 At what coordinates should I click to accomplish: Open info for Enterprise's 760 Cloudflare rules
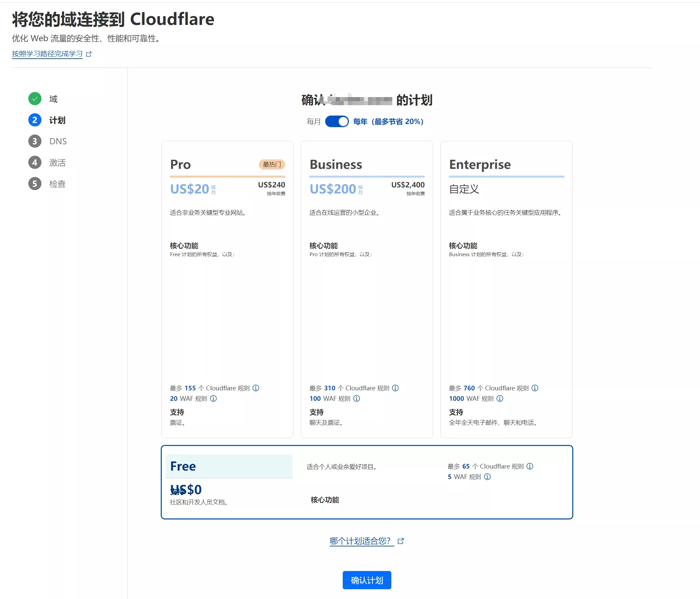(535, 388)
